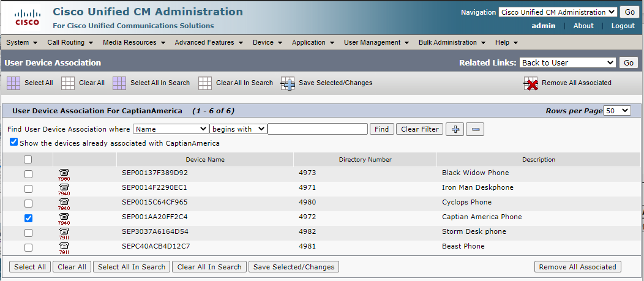
Task: Check the box for Iron Man Deskphone
Action: tap(28, 189)
